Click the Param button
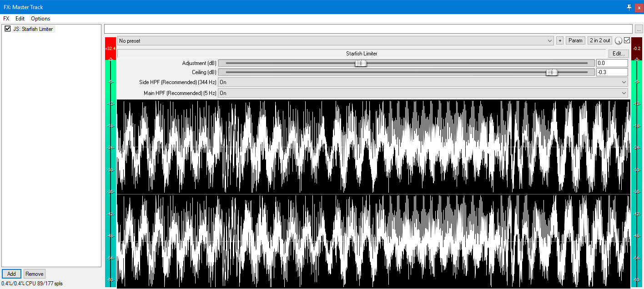This screenshot has width=644, height=289. [575, 40]
